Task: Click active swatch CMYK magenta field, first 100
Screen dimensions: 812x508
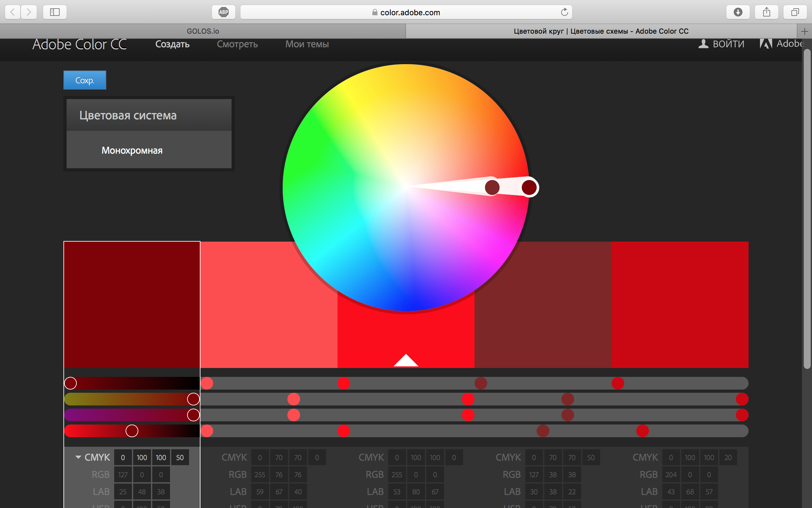Action: [142, 457]
